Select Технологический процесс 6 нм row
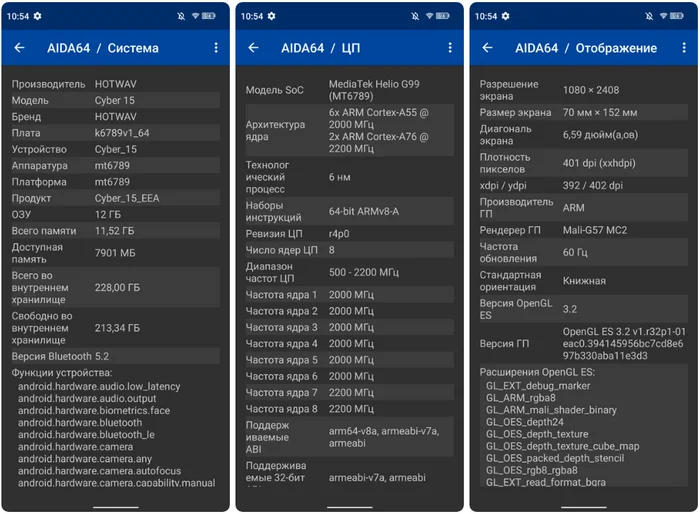Viewport: 700px width, 514px height. pos(350,177)
